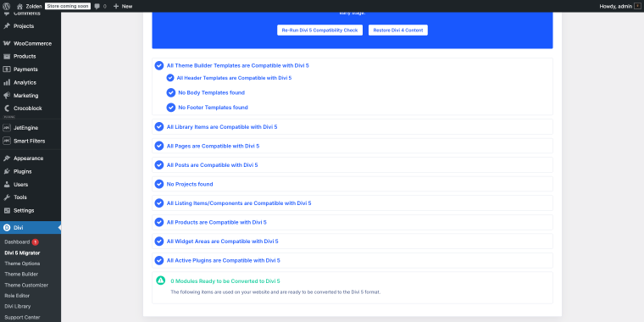Open Divi Dashboard submenu item
This screenshot has height=322, width=644.
pos(17,241)
